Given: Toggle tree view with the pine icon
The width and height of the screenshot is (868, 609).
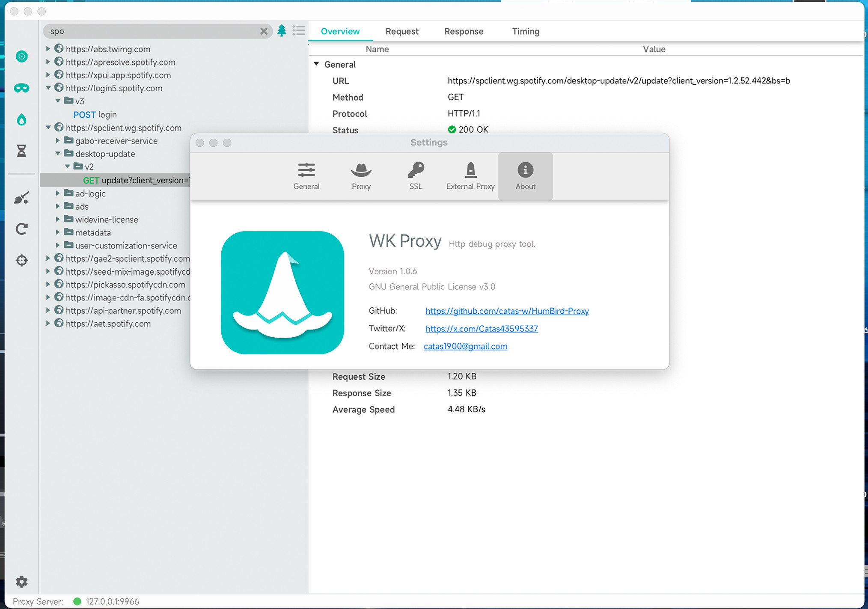Looking at the screenshot, I should [x=282, y=31].
